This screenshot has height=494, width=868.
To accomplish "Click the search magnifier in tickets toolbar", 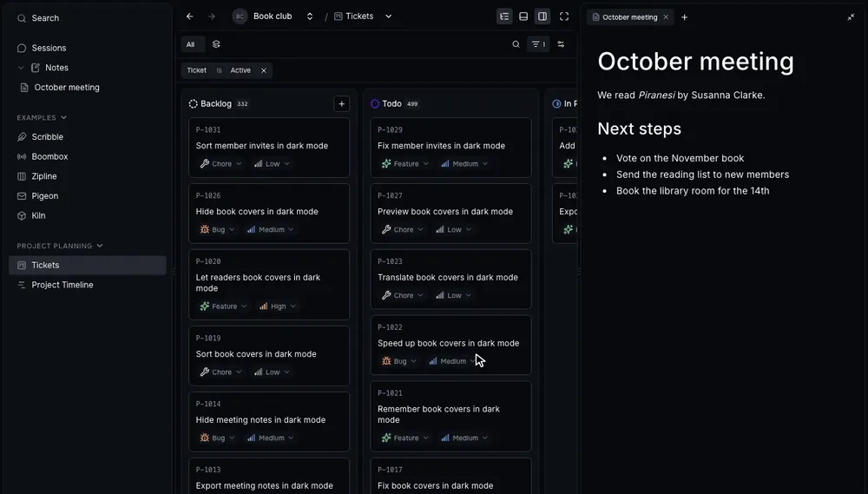I will pyautogui.click(x=516, y=44).
